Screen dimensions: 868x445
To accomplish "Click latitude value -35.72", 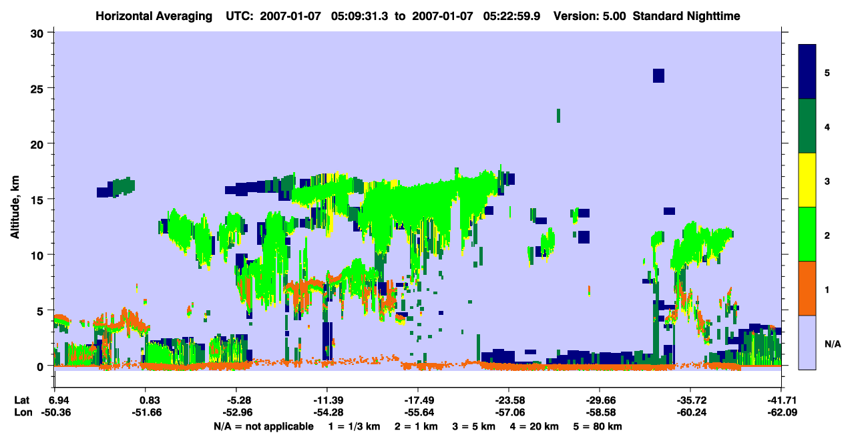I will point(690,400).
